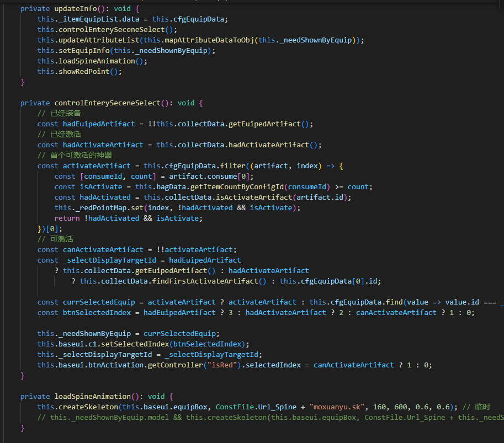Select mapAttributeDataToObj in the code

click(209, 40)
